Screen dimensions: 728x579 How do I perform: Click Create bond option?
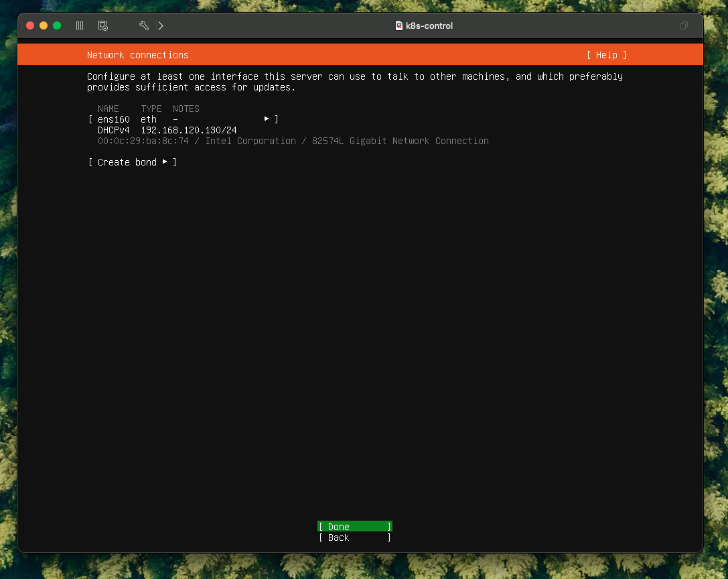pyautogui.click(x=127, y=162)
